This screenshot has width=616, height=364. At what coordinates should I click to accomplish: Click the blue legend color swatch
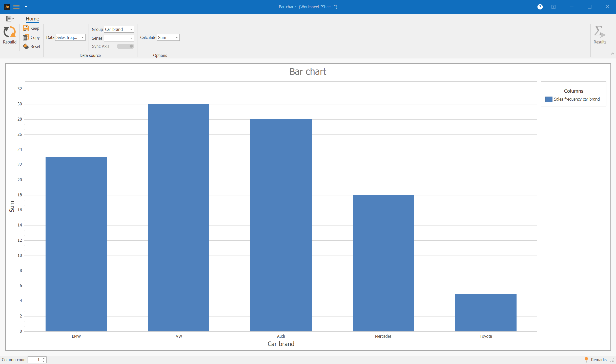coord(549,99)
